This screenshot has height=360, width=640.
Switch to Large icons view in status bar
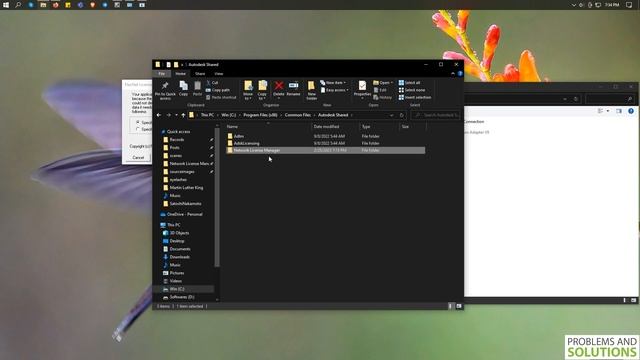click(x=459, y=306)
